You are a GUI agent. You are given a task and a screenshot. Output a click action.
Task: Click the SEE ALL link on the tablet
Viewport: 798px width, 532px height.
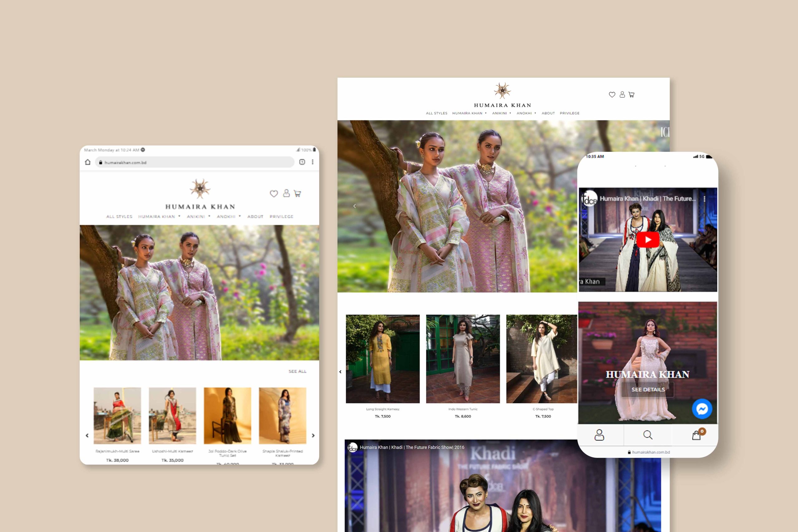pos(297,371)
